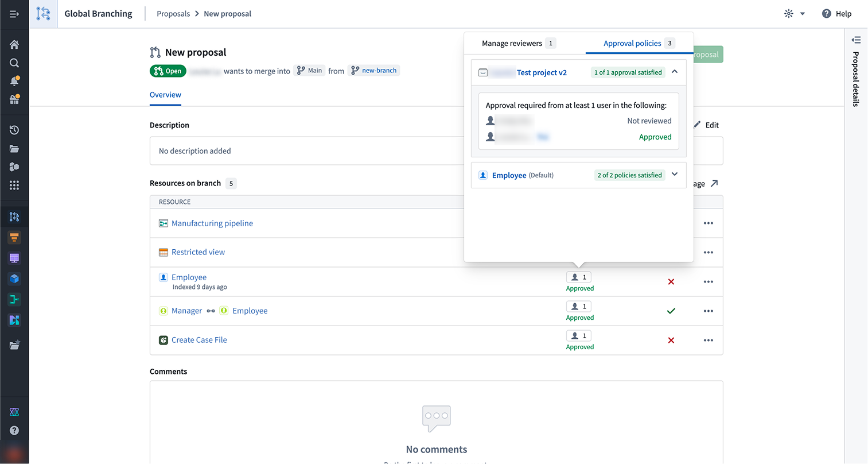This screenshot has width=868, height=464.
Task: Click reviewer count badge on Create Case File row
Action: tap(578, 336)
